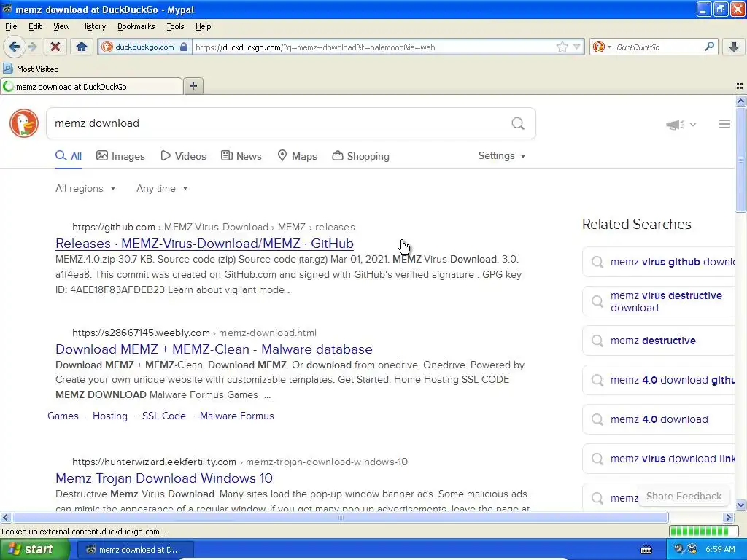Open Memz Trojan Download Windows 10 link
This screenshot has width=747, height=560.
click(x=164, y=478)
